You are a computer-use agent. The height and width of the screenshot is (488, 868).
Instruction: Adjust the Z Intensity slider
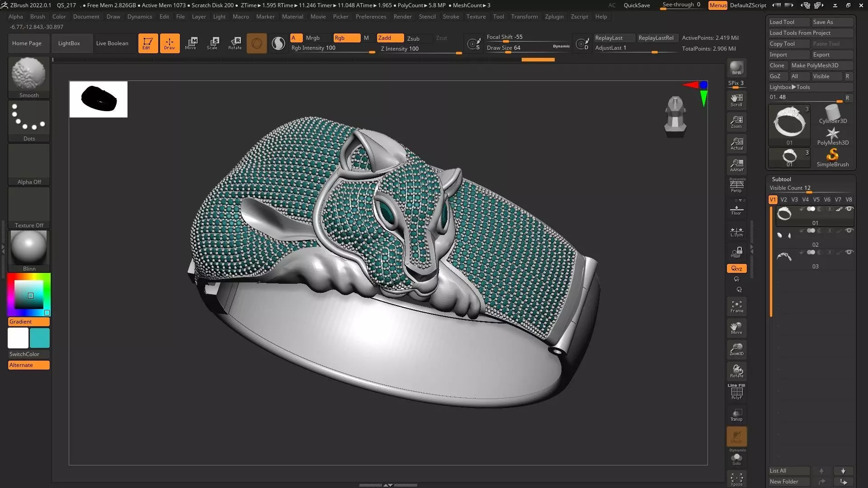point(421,49)
